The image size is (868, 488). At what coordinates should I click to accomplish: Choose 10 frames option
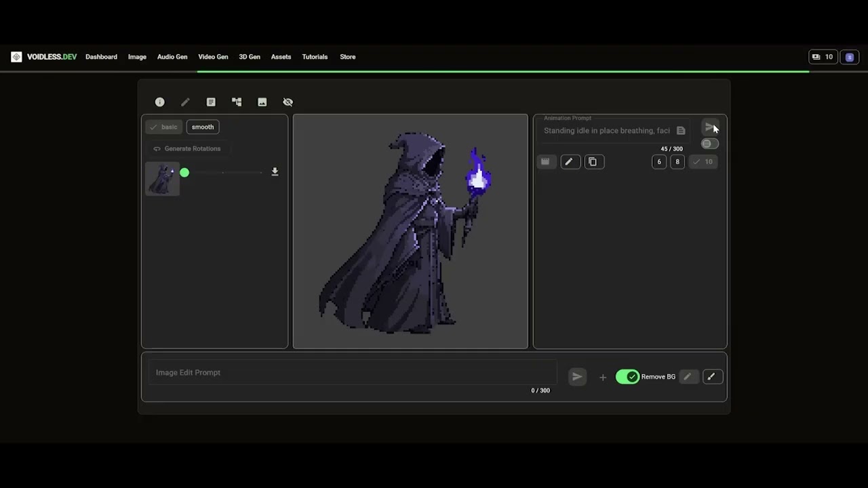[703, 162]
